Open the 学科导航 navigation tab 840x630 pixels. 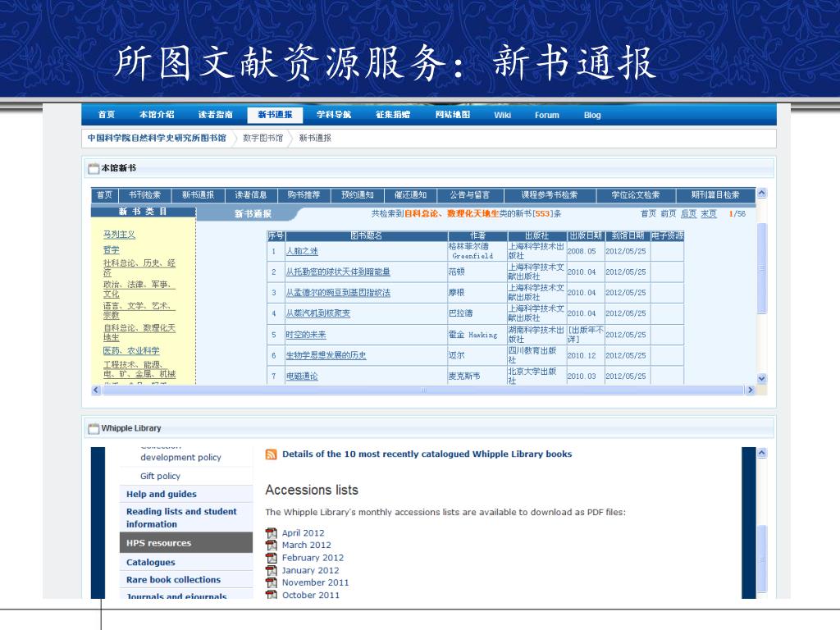[334, 115]
